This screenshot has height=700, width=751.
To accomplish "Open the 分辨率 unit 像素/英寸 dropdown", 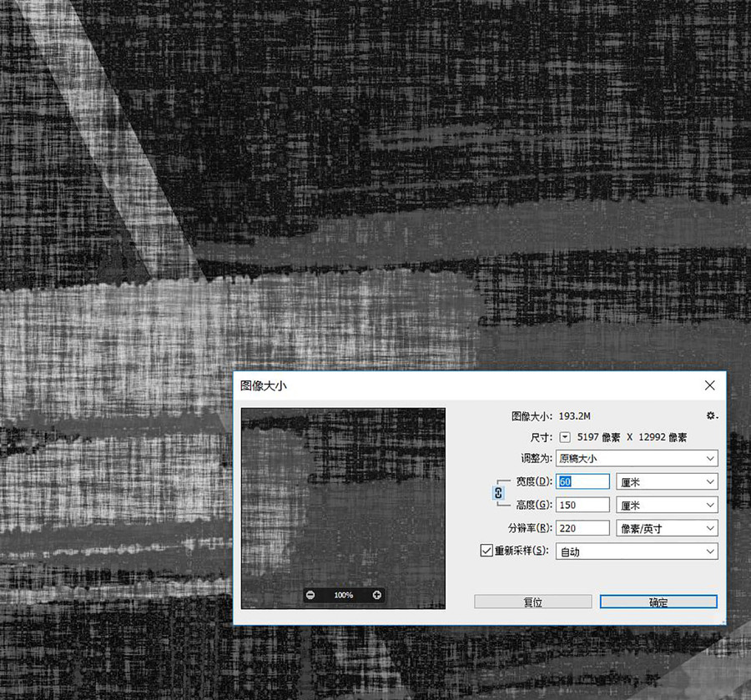I will pos(667,528).
